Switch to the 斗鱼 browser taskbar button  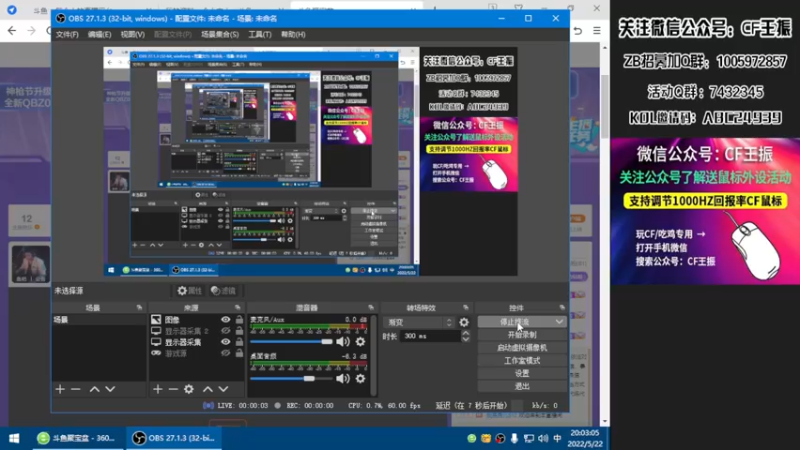[78, 438]
